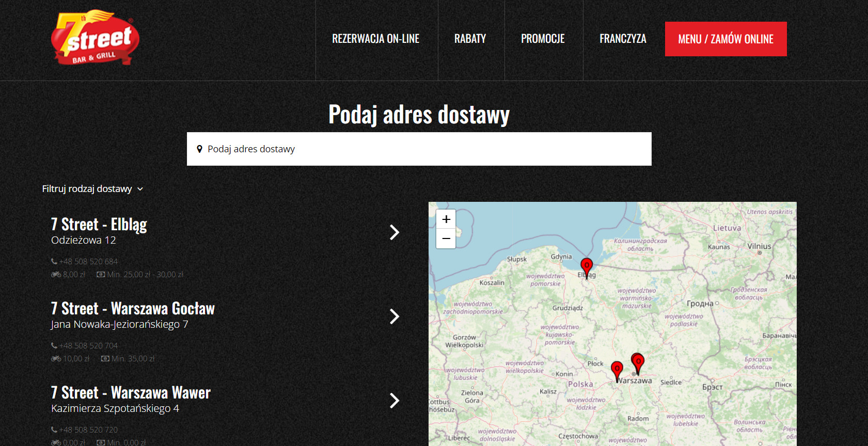Select the 7 Street - Warszawa Gocław title
Viewport: 868px width, 446px height.
pyautogui.click(x=133, y=309)
